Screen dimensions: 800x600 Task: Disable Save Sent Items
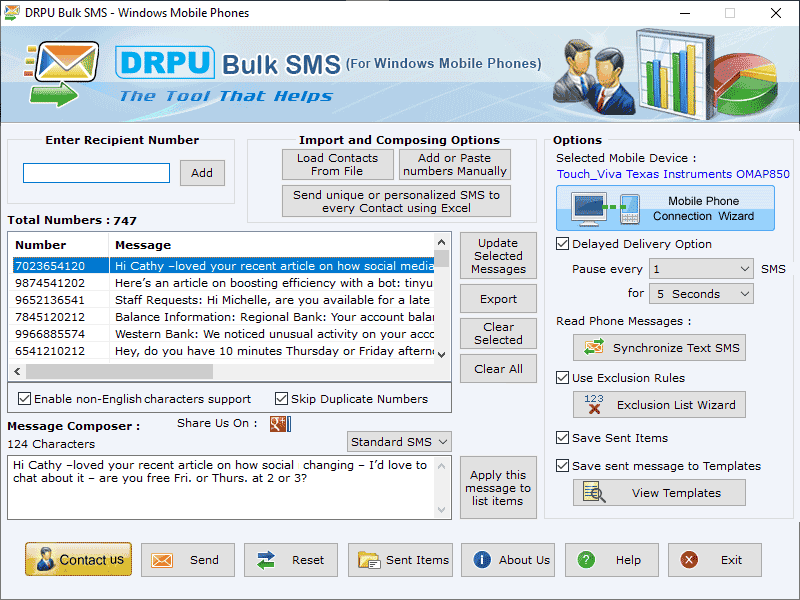[563, 437]
